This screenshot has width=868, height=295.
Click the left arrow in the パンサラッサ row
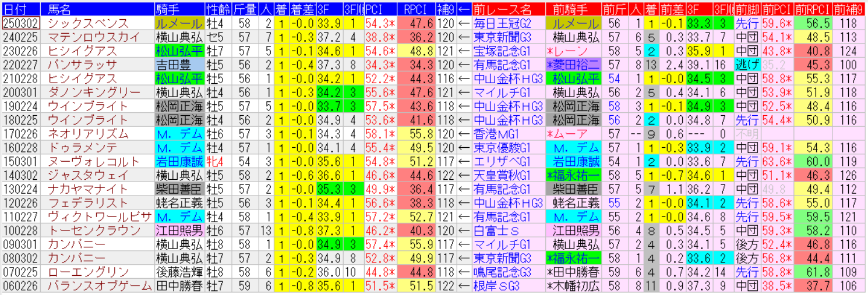coord(464,65)
